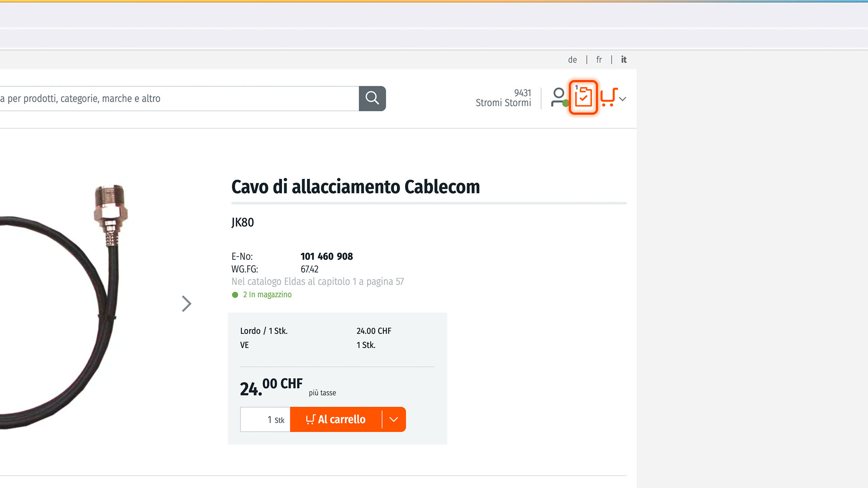Click the E-No 101 460 908

point(326,256)
